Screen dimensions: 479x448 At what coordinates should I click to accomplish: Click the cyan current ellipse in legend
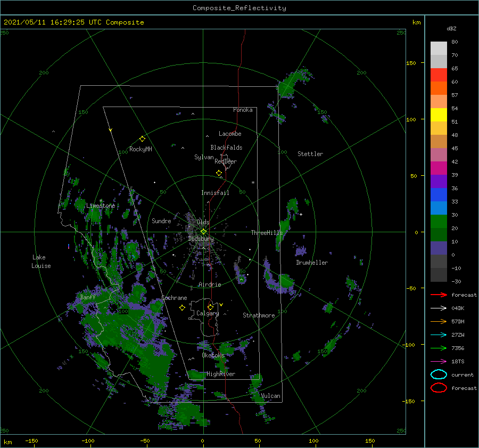click(439, 374)
